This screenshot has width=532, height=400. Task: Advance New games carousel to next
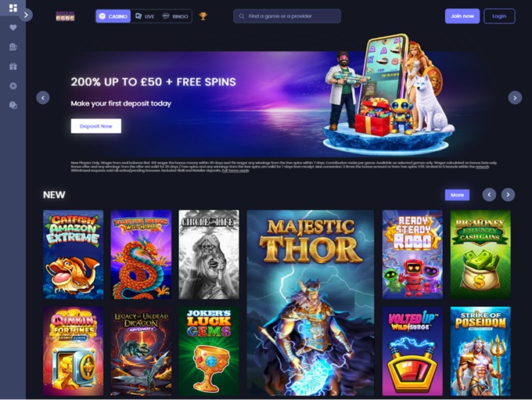[508, 195]
